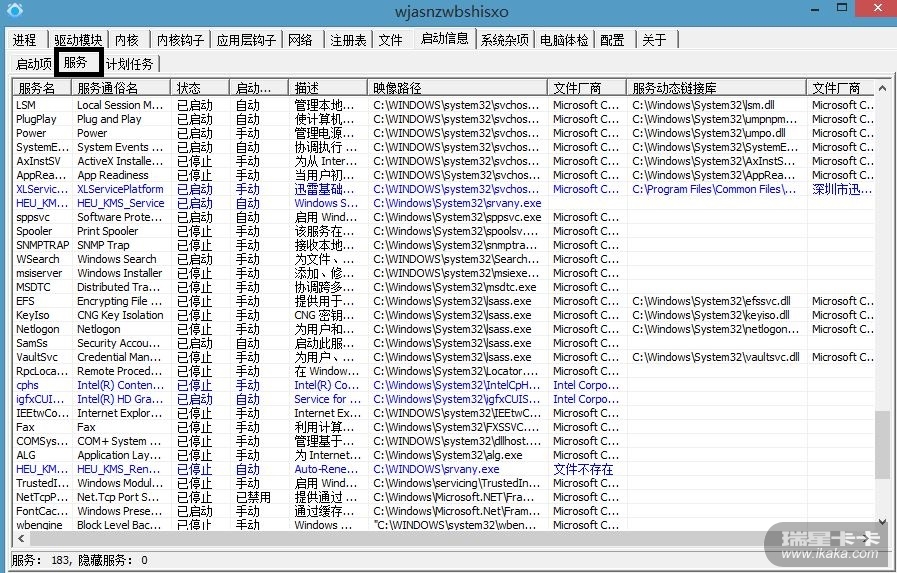Switch to the 进程 tab
This screenshot has height=573, width=897.
tap(25, 40)
